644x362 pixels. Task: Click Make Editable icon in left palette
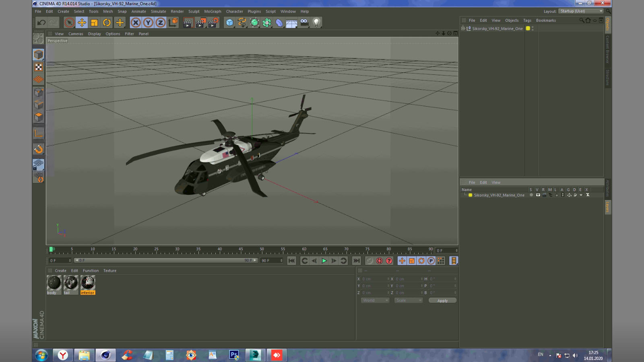click(x=38, y=39)
